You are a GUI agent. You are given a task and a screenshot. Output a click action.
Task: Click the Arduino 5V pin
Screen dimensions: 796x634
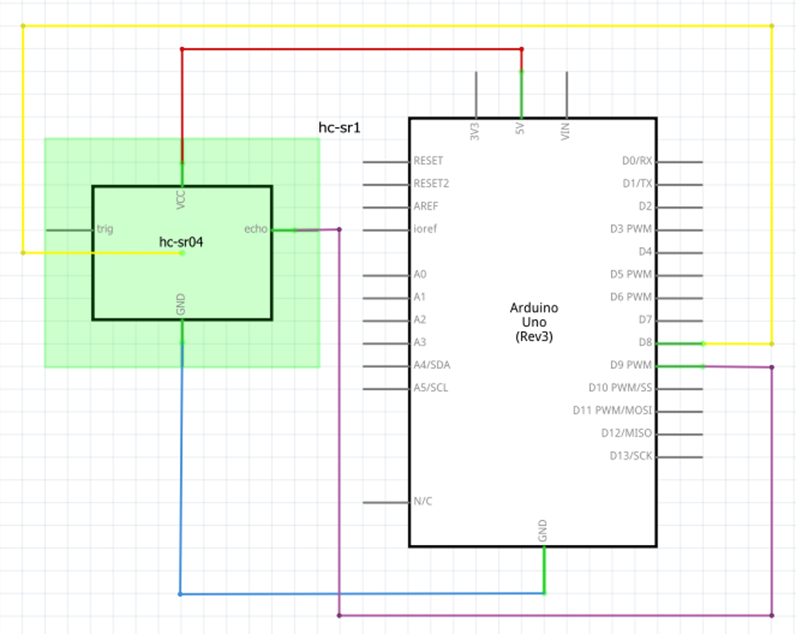tap(521, 95)
